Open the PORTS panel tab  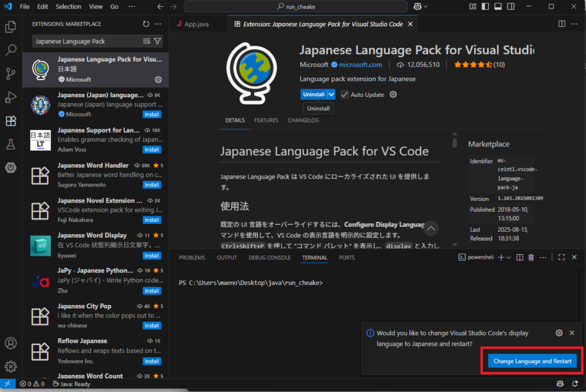point(347,258)
